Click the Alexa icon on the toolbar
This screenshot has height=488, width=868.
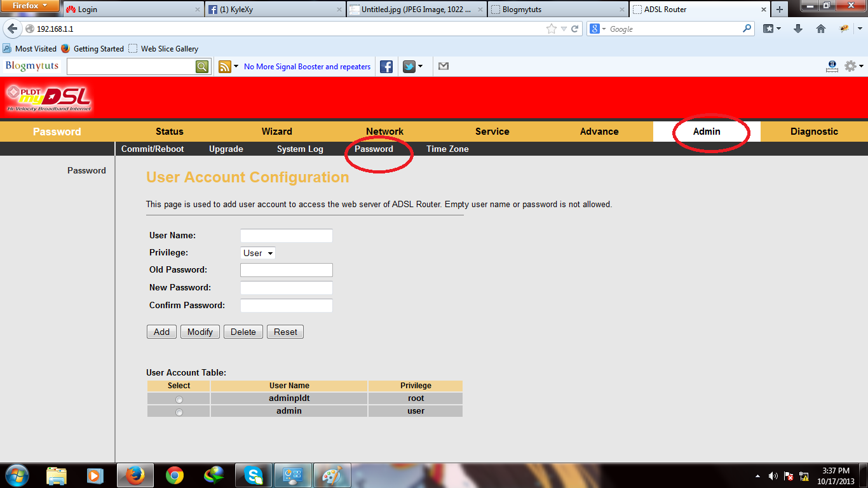pyautogui.click(x=832, y=66)
